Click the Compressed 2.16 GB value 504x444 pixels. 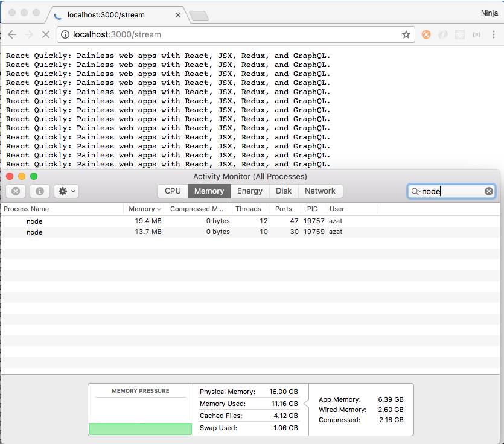pos(391,420)
